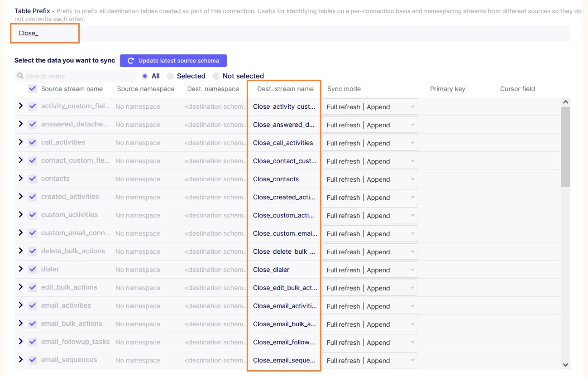The height and width of the screenshot is (377, 588).
Task: Click the scrollbar down arrow
Action: 565,365
